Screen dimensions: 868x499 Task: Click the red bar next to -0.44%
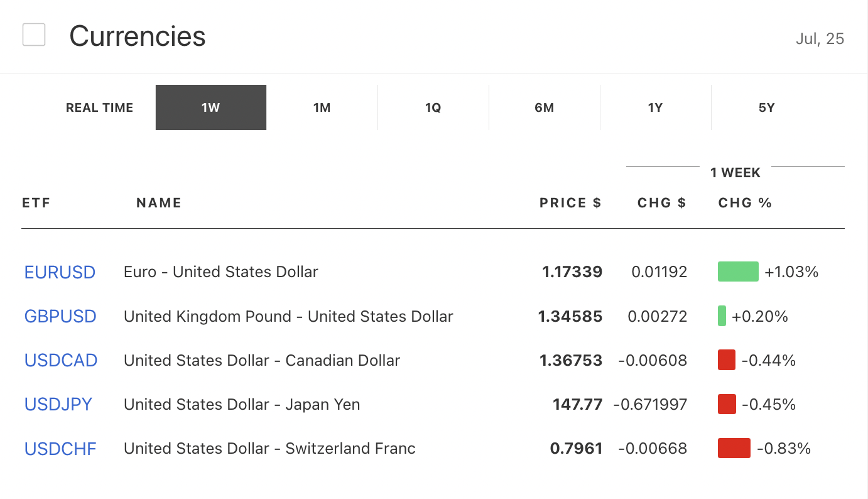(x=727, y=360)
